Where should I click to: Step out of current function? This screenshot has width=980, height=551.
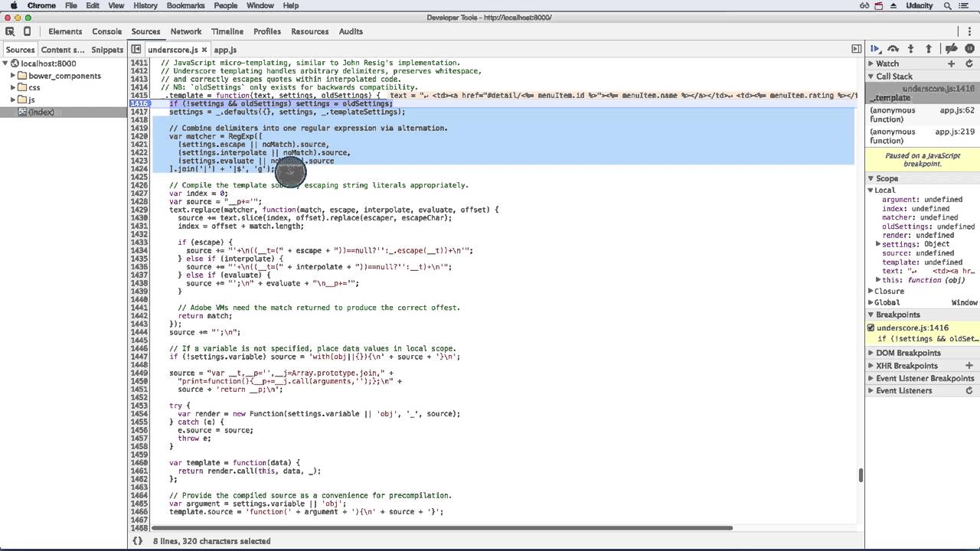pyautogui.click(x=929, y=49)
